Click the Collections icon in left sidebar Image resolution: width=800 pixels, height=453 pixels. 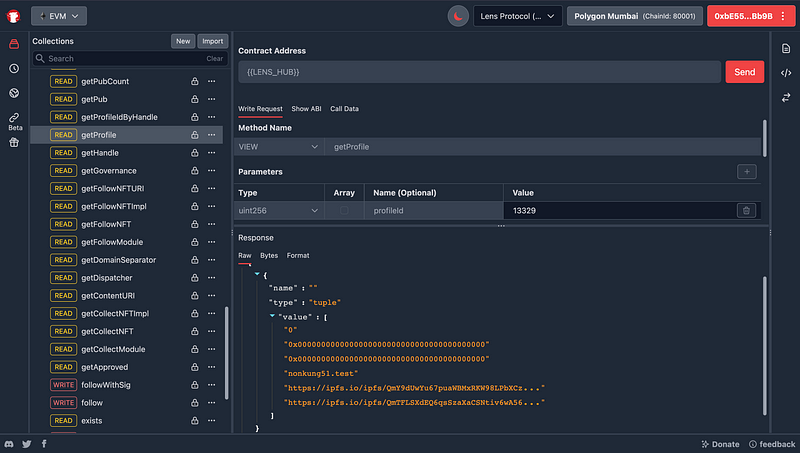click(14, 44)
